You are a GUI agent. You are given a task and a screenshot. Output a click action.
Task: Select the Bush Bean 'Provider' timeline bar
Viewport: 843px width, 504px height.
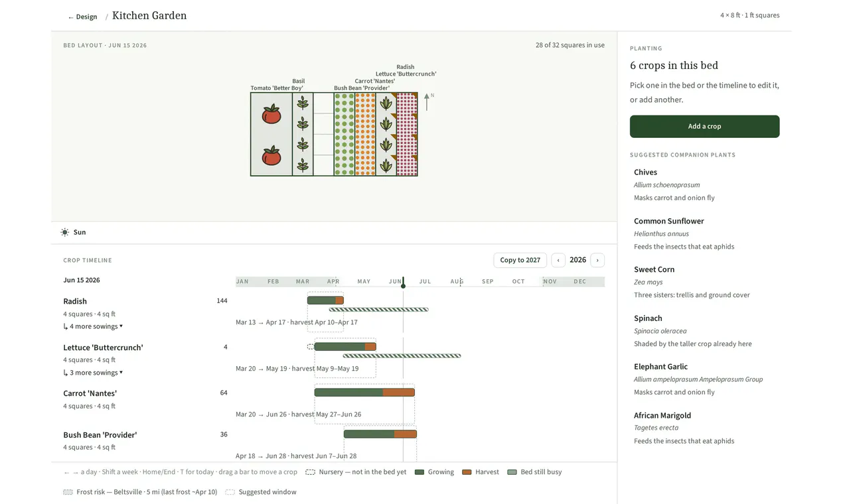tap(380, 434)
